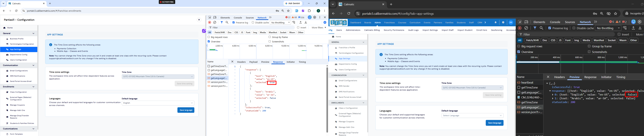Click record icon in right dark DevTools
Image resolution: width=644 pixels, height=136 pixels.
[519, 28]
